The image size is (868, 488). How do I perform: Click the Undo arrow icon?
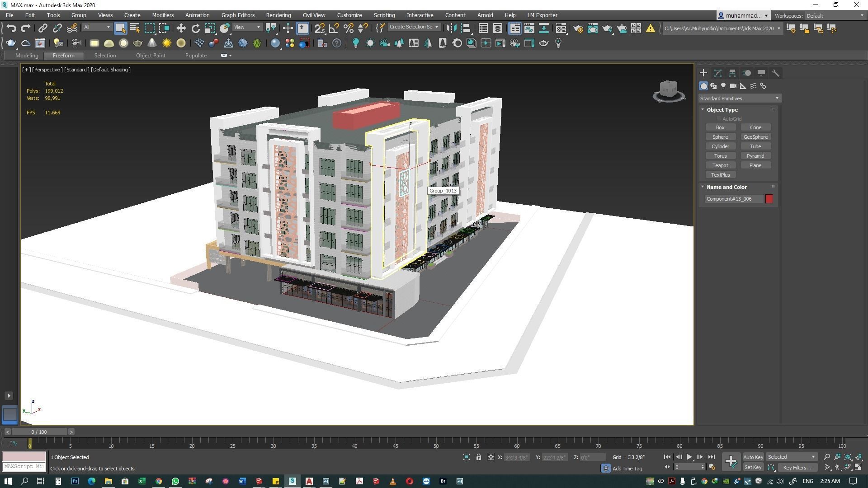coord(11,28)
